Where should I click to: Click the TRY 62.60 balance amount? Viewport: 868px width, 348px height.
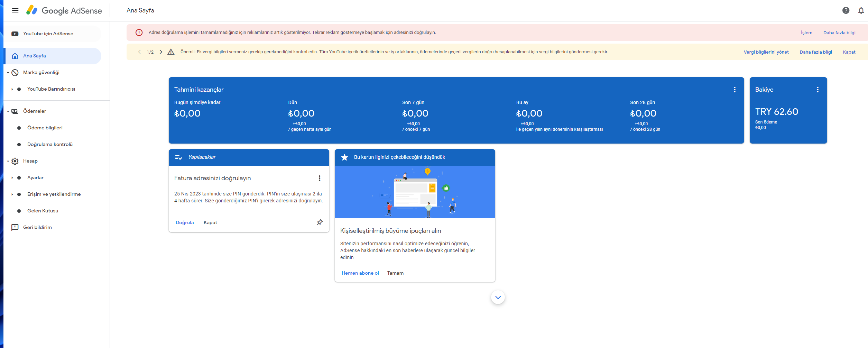(x=777, y=112)
